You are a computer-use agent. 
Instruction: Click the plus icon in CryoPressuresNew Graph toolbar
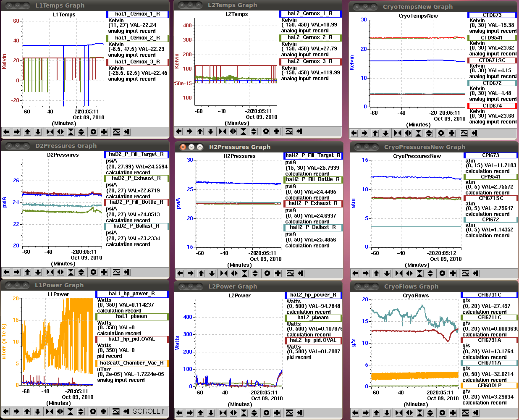453,273
